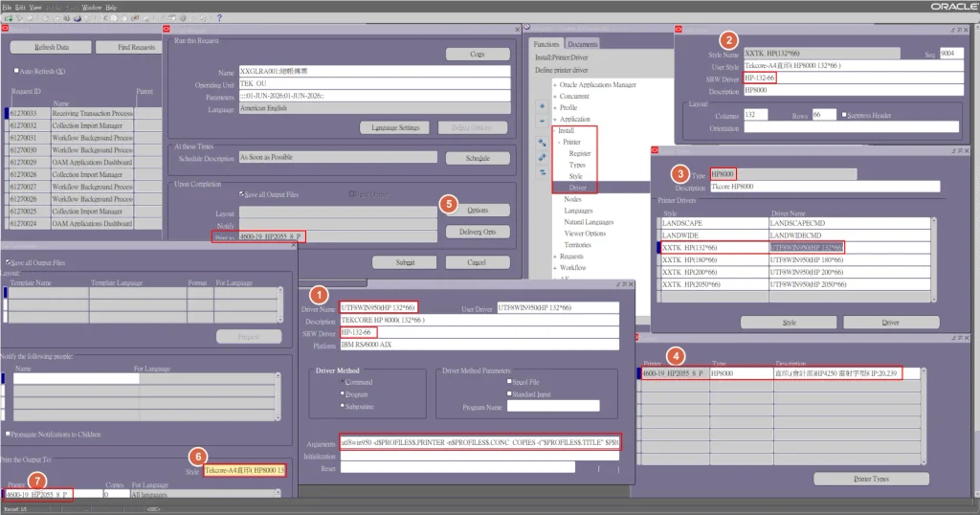This screenshot has width=980, height=515.
Task: Select the Program driver method radio
Action: [343, 393]
